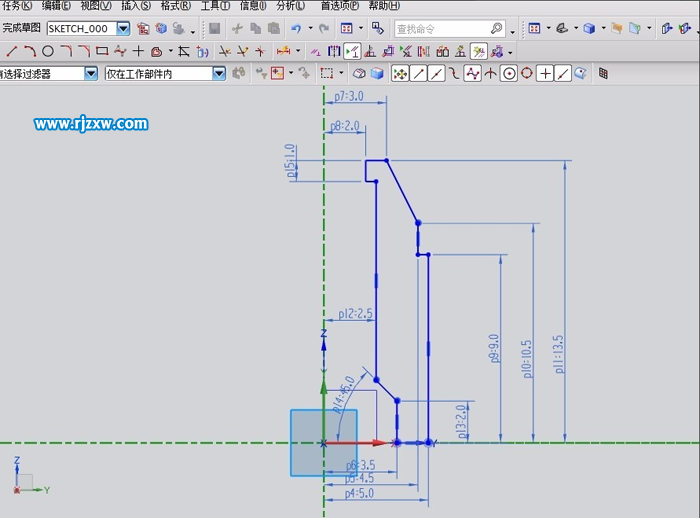Image resolution: width=700 pixels, height=518 pixels.
Task: Click the Save disk icon
Action: pyautogui.click(x=214, y=29)
